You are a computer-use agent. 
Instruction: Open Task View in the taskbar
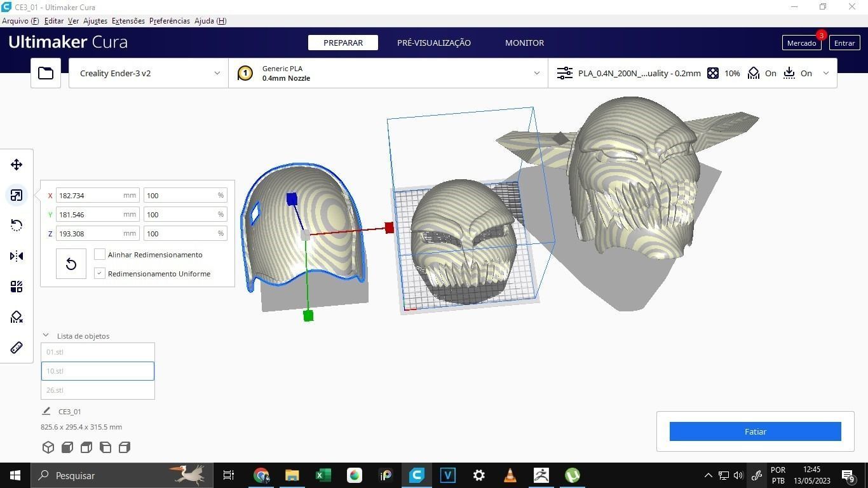(229, 475)
